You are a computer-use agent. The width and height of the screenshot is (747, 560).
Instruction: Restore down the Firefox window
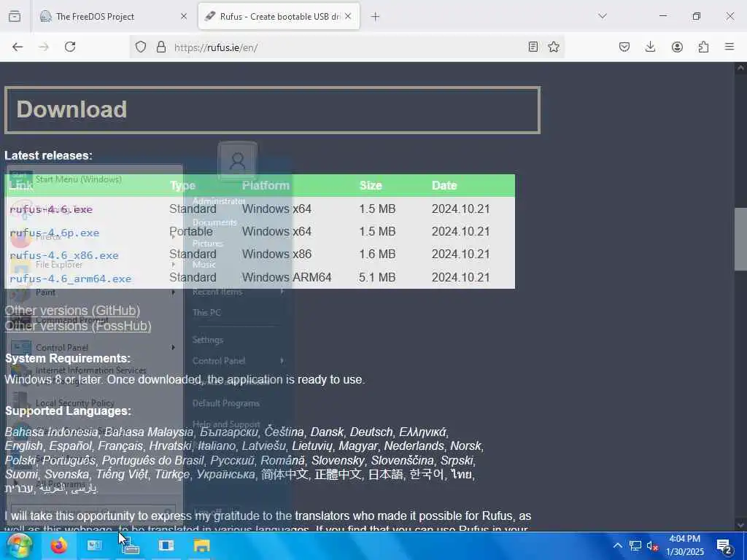pyautogui.click(x=697, y=16)
